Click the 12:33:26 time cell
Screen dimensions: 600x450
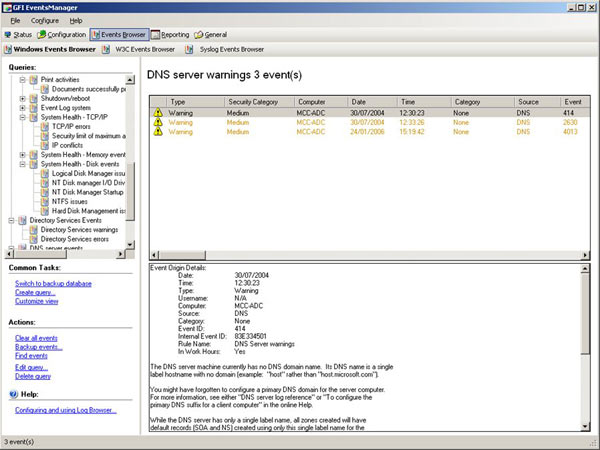tap(412, 122)
